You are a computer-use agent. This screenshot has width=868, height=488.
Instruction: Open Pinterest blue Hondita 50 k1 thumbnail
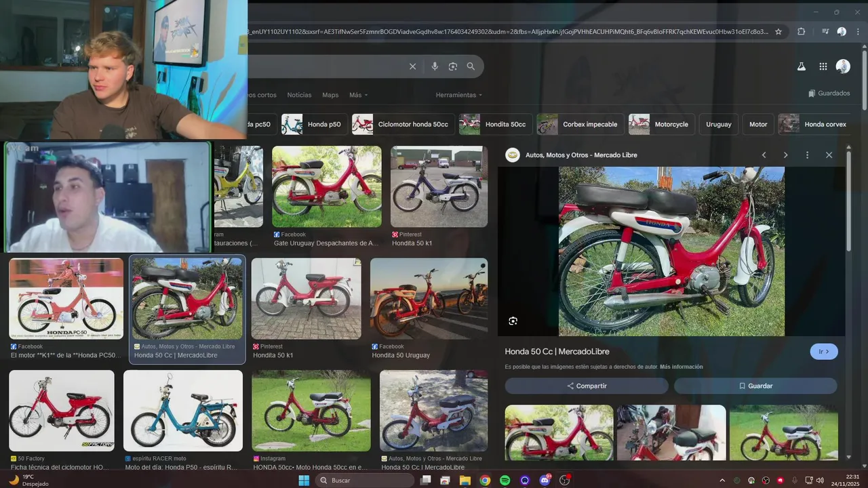(x=439, y=186)
